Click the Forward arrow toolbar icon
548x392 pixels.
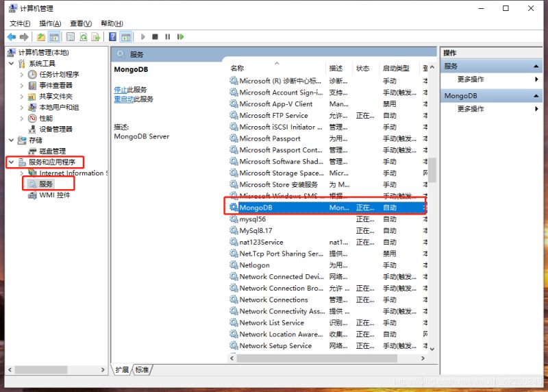point(24,37)
